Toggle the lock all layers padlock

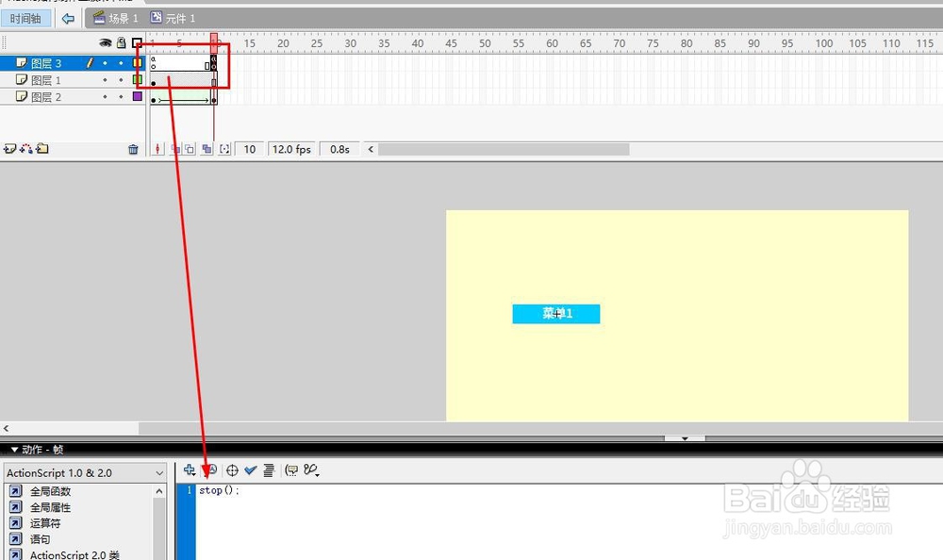point(122,42)
